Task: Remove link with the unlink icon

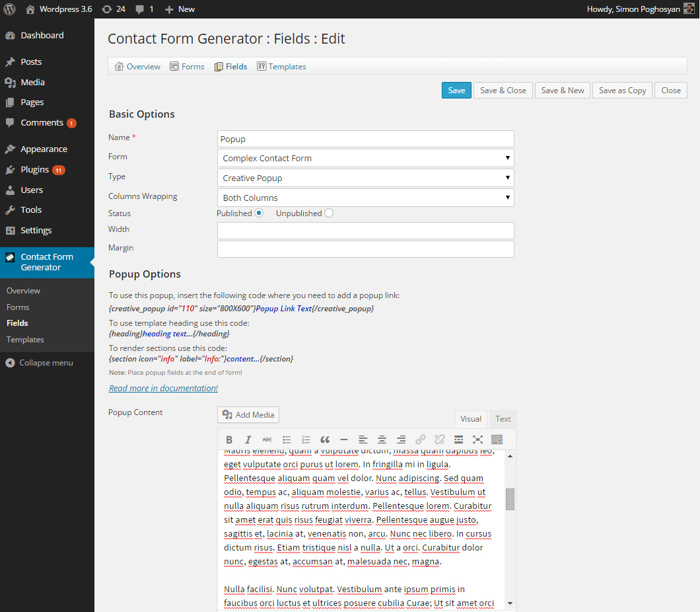Action: (x=440, y=440)
